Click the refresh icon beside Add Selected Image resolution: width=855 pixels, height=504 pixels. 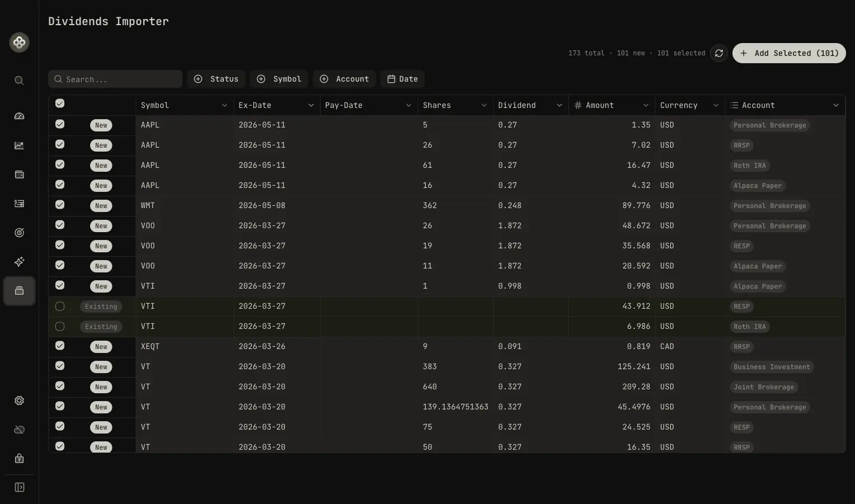(719, 53)
